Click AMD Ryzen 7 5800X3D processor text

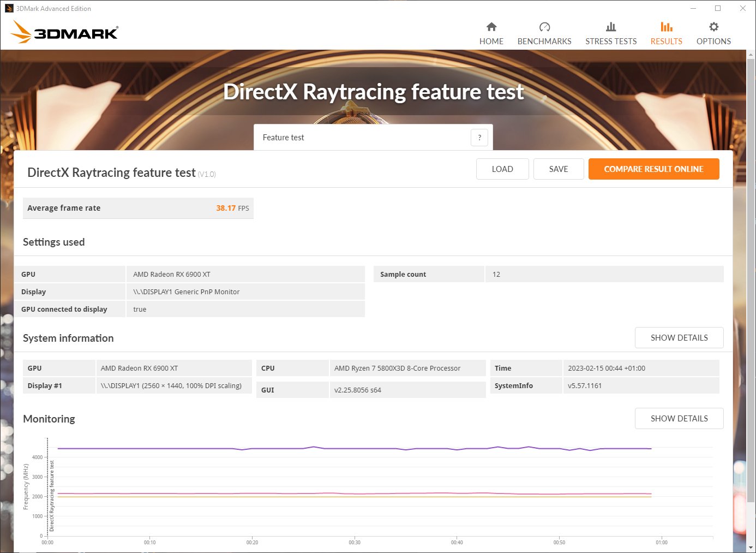tap(397, 368)
